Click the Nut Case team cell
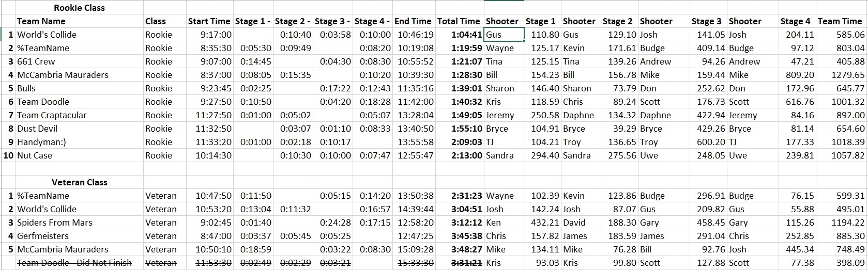 point(80,155)
